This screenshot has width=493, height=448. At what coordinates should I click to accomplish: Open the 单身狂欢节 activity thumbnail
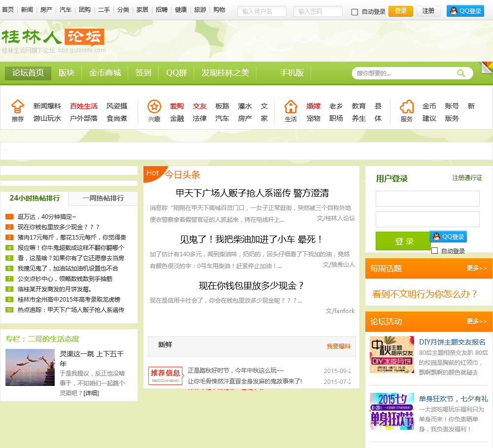[392, 411]
